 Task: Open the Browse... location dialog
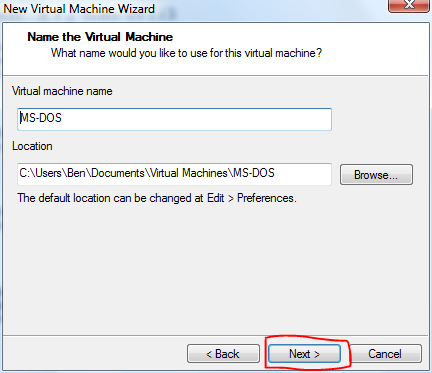(x=376, y=174)
